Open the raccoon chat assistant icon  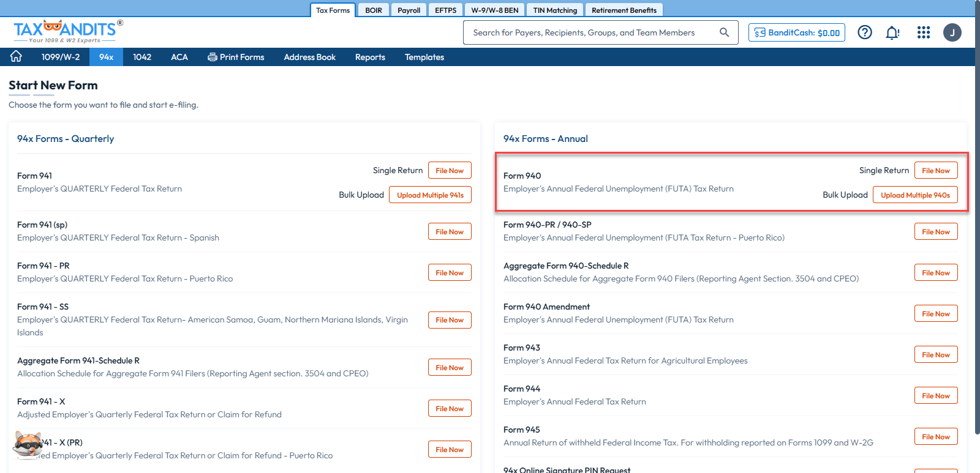click(28, 444)
